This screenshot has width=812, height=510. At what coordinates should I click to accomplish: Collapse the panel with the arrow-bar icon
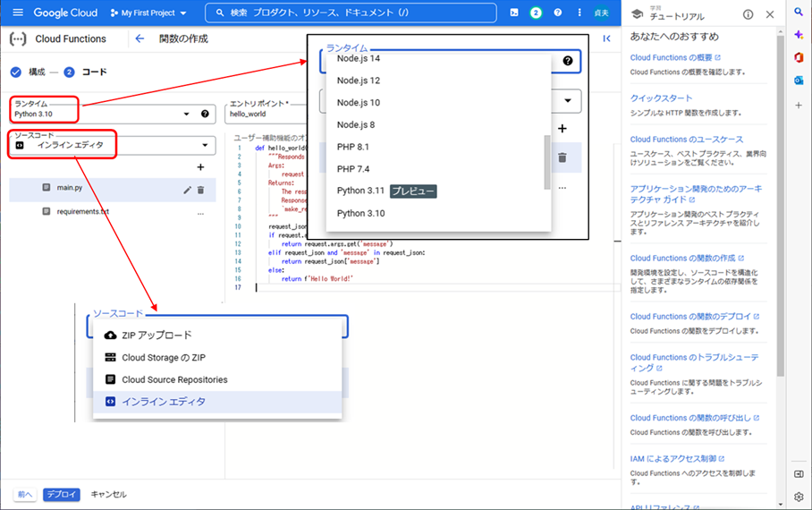point(607,38)
